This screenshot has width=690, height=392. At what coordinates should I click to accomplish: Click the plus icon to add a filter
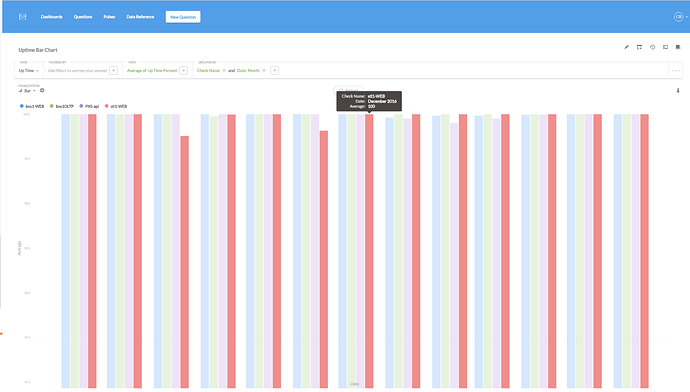point(114,70)
